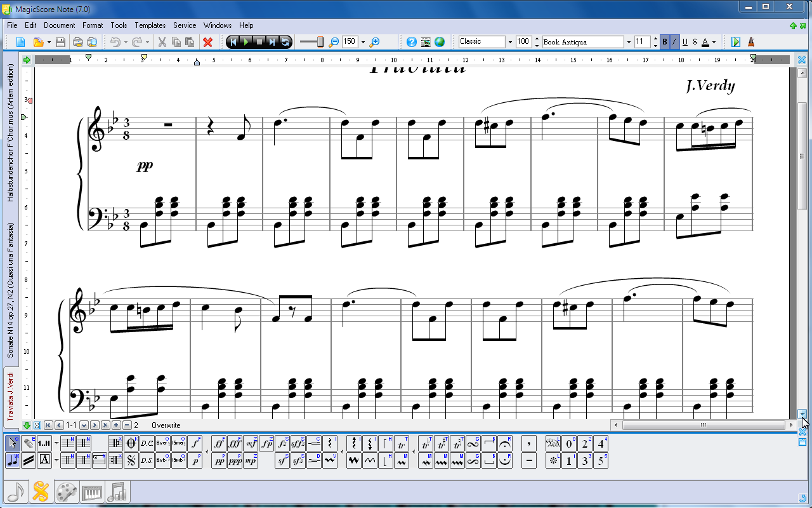The width and height of the screenshot is (812, 508).
Task: Toggle the Overwrite input mode indicator
Action: [x=166, y=425]
